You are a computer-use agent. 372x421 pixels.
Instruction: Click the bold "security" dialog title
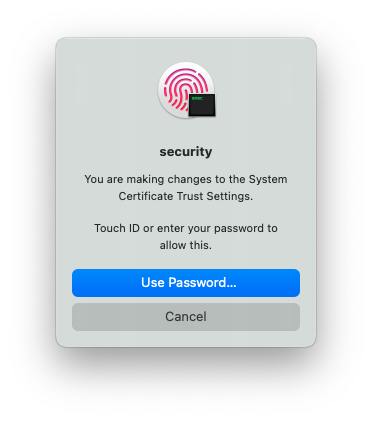coord(186,152)
